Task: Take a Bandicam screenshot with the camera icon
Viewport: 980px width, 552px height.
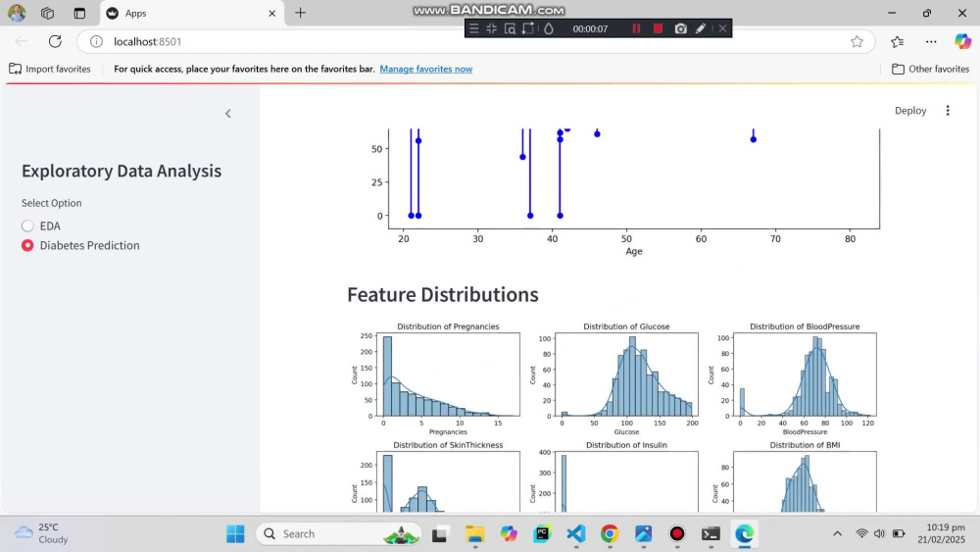Action: click(x=681, y=28)
